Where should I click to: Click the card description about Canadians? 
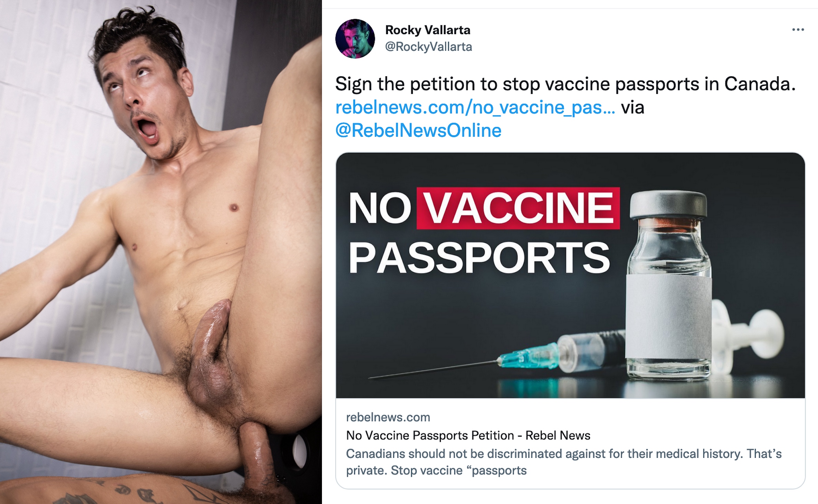[564, 462]
